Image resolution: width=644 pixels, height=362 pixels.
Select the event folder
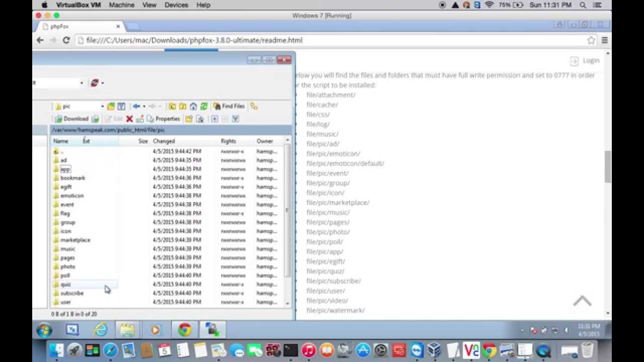[x=67, y=205]
